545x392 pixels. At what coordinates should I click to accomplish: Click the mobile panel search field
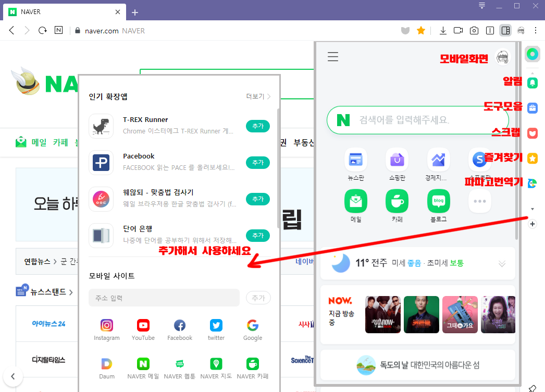[x=417, y=120]
